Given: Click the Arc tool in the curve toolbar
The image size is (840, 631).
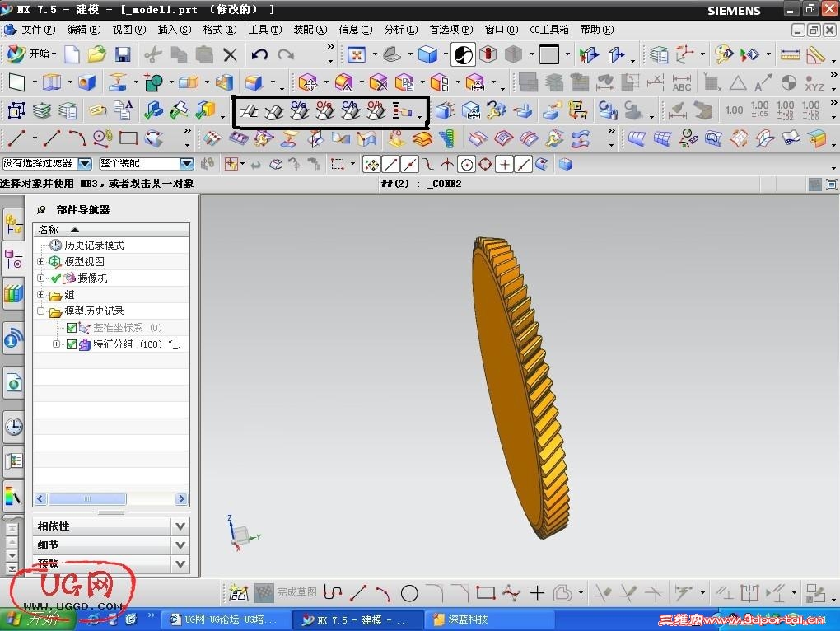Looking at the screenshot, I should point(77,138).
